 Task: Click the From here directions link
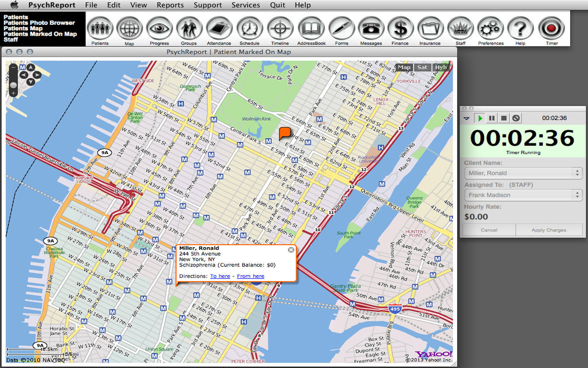pos(251,276)
